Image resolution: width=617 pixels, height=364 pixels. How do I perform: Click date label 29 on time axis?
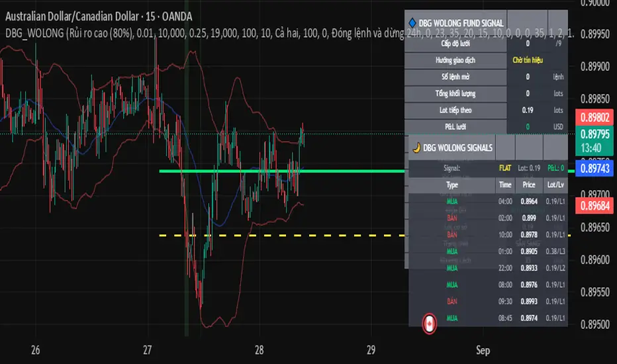point(371,350)
